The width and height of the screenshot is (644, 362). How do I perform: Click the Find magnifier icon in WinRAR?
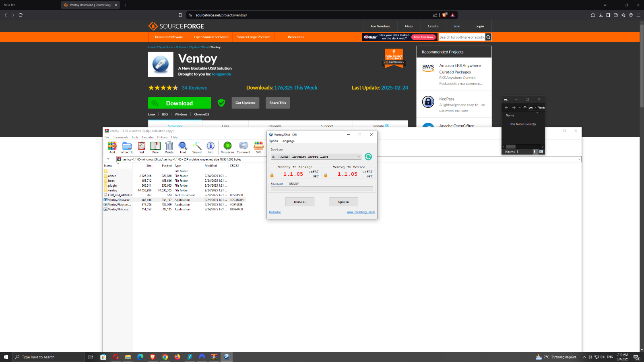(x=183, y=147)
